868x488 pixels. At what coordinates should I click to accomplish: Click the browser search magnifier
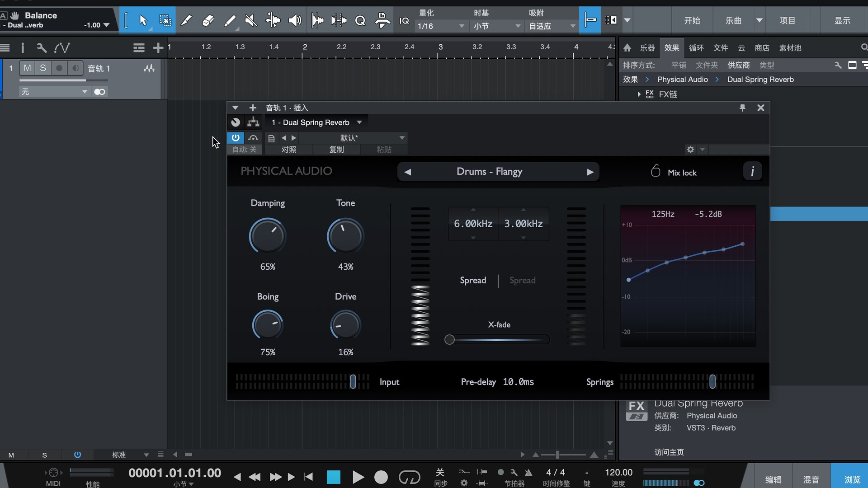point(864,47)
